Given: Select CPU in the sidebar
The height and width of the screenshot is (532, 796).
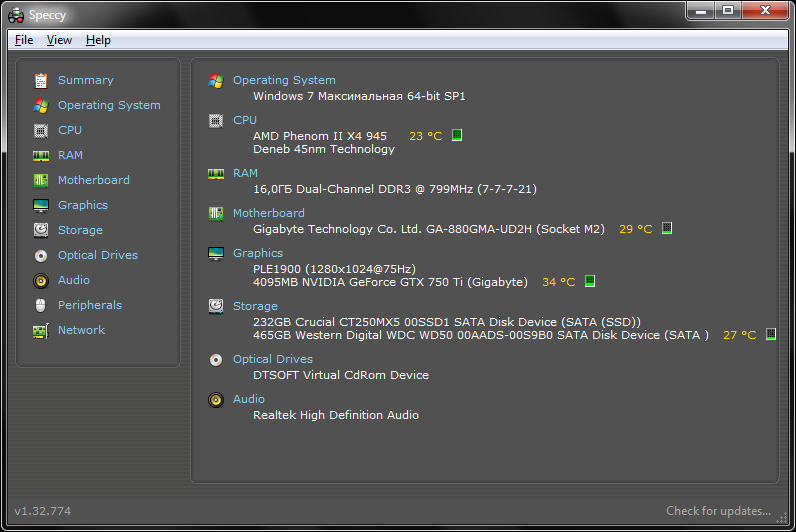Looking at the screenshot, I should [x=70, y=130].
